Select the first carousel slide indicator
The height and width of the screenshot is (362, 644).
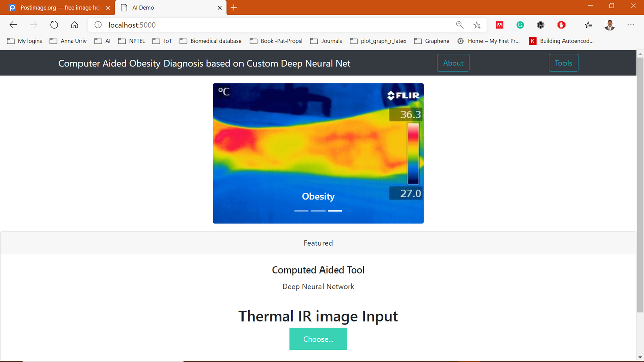pyautogui.click(x=301, y=211)
